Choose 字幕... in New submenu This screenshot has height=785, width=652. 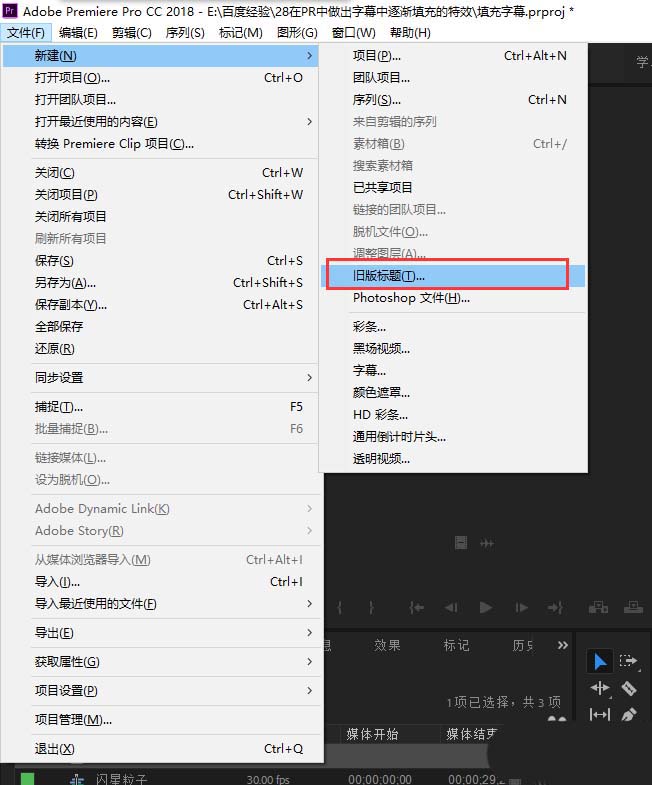tap(453, 371)
